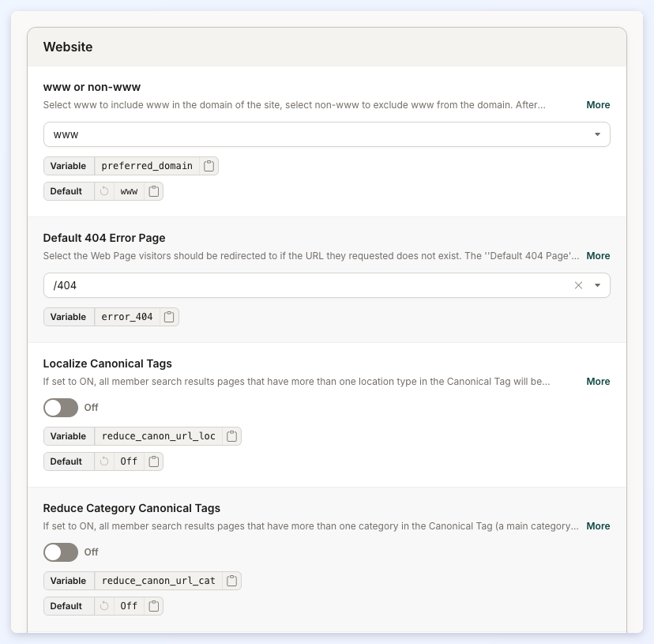Click the reduce_canon_url_cat variable text
654x644 pixels.
pos(159,581)
